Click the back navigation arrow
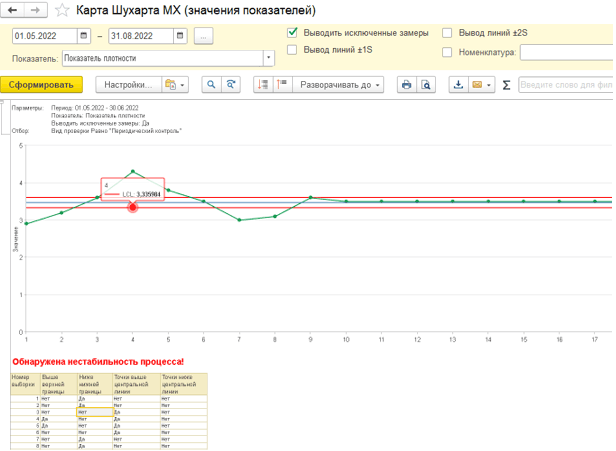 (14, 11)
